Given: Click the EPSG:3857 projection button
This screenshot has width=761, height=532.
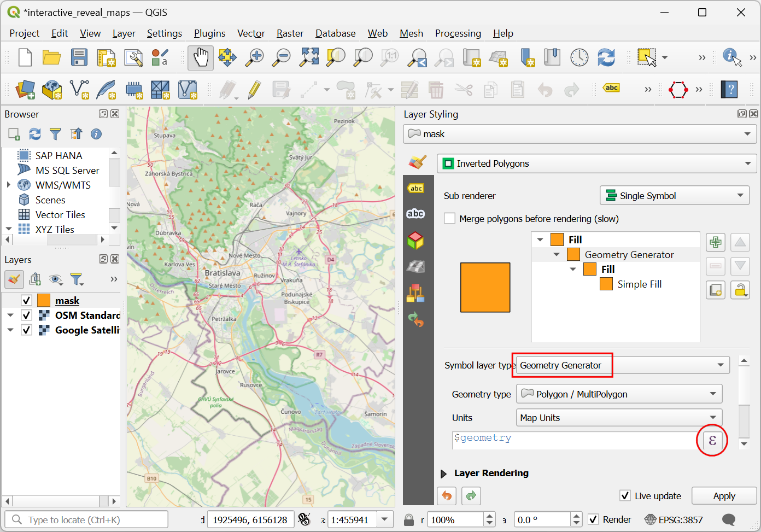Looking at the screenshot, I should [674, 520].
